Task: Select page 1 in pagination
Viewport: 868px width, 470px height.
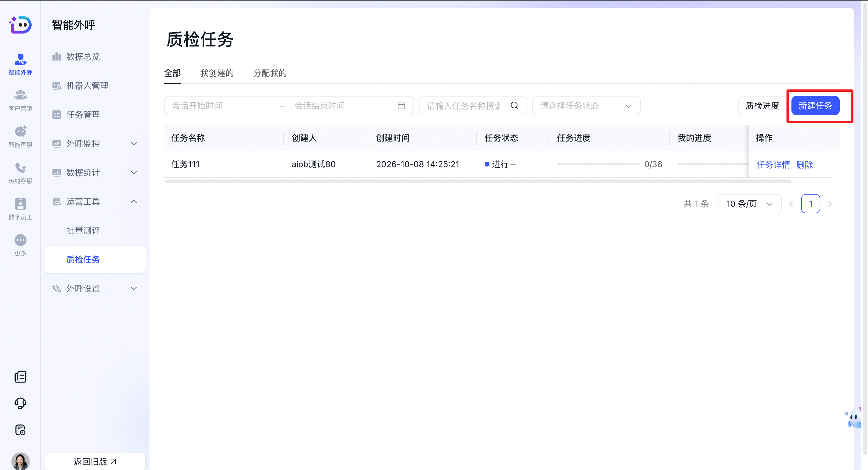Action: (x=810, y=204)
